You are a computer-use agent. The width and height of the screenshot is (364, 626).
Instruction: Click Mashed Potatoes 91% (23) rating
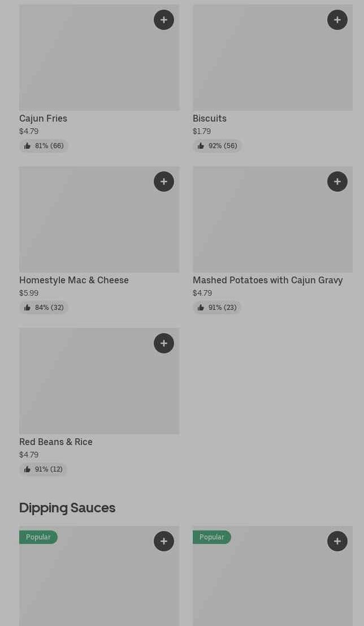217,308
